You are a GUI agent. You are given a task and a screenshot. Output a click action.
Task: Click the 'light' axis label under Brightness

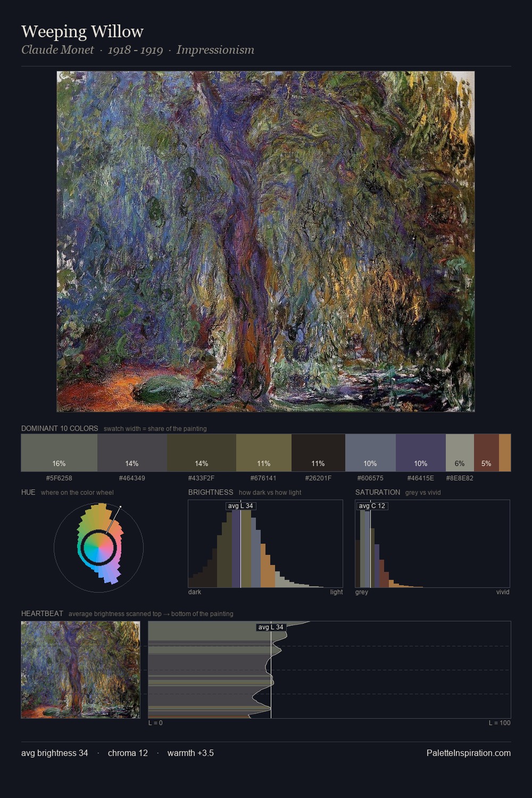pos(336,592)
